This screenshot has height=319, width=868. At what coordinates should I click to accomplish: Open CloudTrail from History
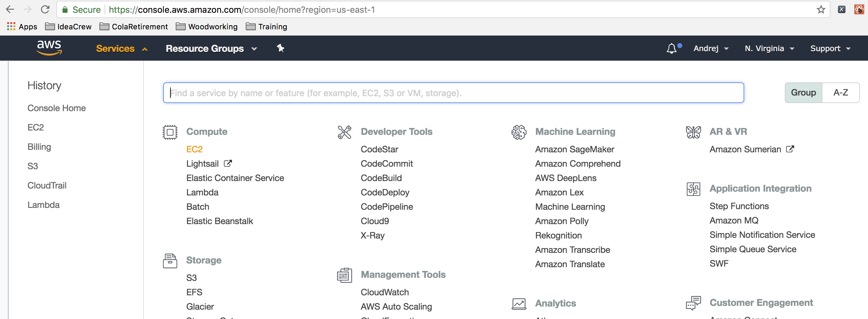coord(47,185)
